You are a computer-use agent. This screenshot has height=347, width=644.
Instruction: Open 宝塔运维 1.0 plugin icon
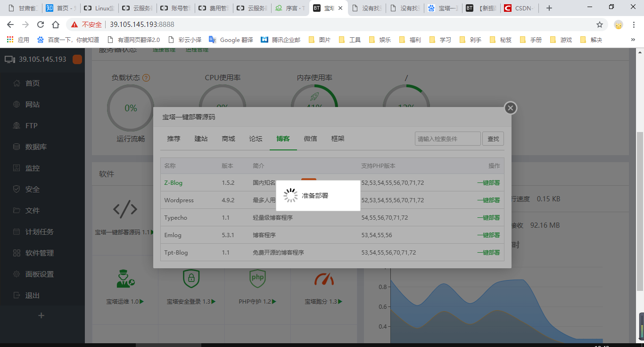point(125,279)
